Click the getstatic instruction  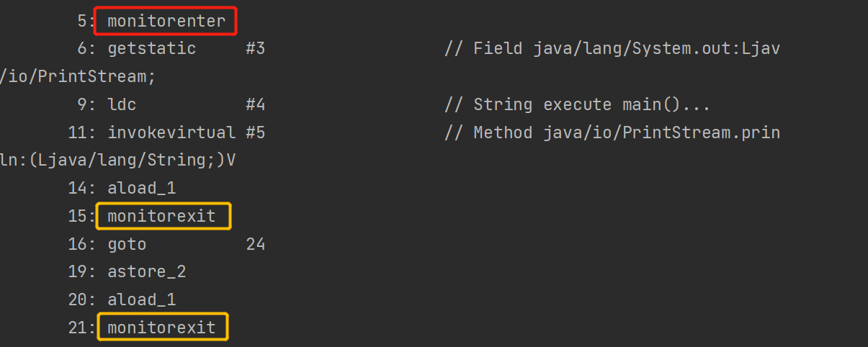point(151,49)
